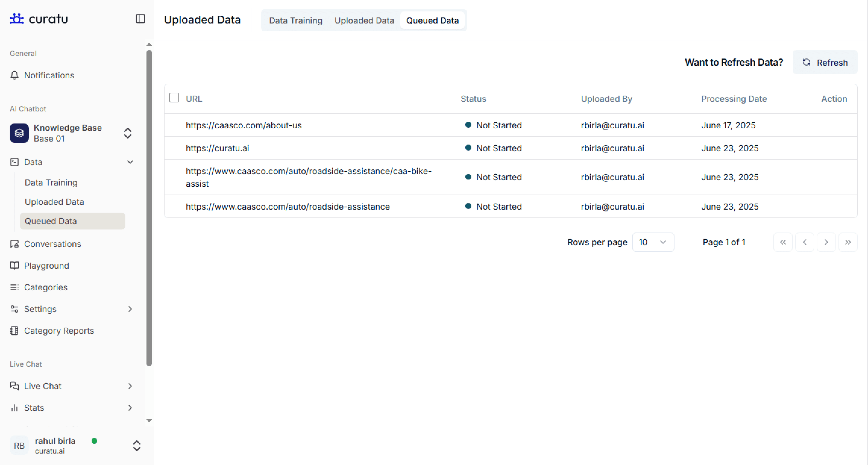This screenshot has width=868, height=465.
Task: Open rows per page dropdown
Action: coord(653,242)
